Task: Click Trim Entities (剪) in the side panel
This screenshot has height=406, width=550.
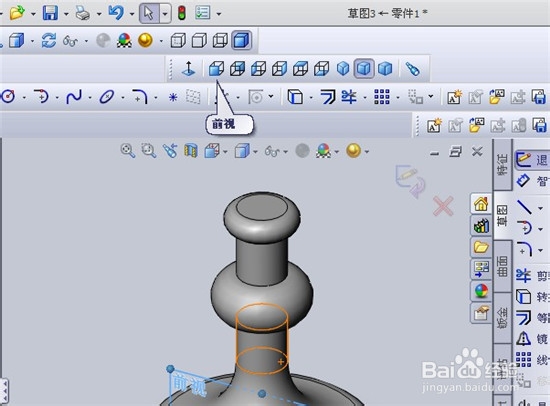Action: 532,275
